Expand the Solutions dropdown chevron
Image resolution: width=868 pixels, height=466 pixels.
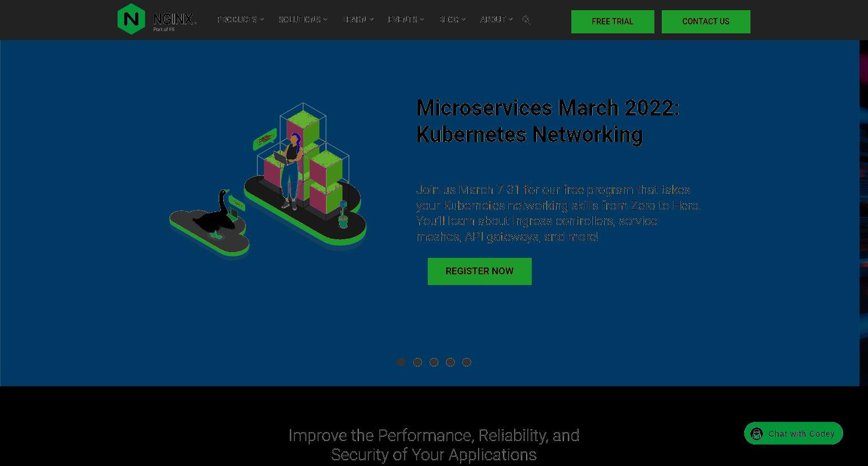(325, 20)
